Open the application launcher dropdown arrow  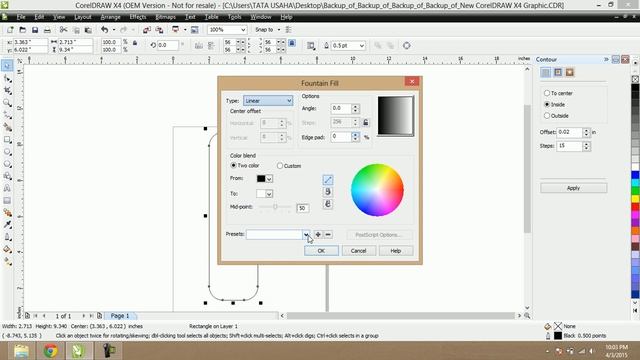click(x=185, y=30)
